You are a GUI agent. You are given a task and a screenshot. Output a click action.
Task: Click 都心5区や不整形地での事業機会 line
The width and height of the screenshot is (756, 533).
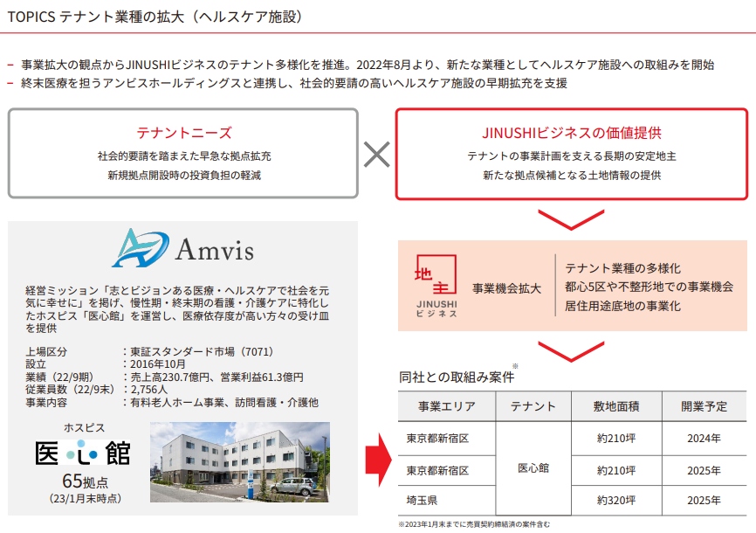649,287
